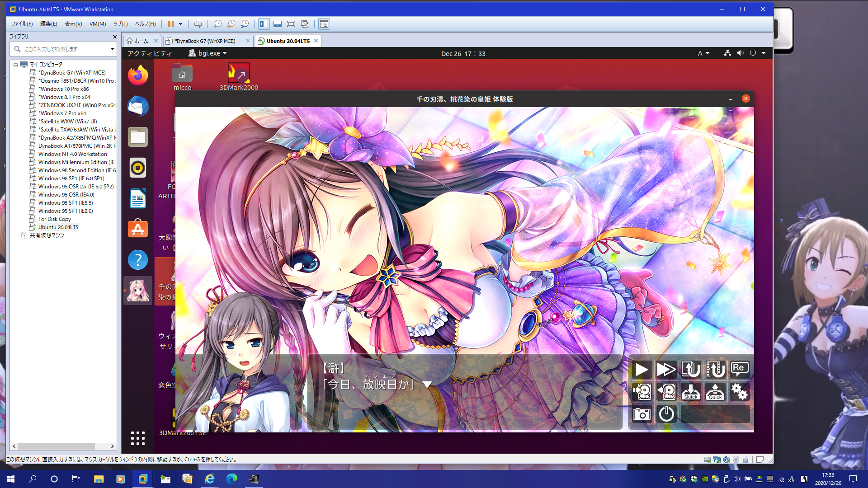The width and height of the screenshot is (868, 488).
Task: Click the Quick save icon
Action: pyautogui.click(x=691, y=392)
